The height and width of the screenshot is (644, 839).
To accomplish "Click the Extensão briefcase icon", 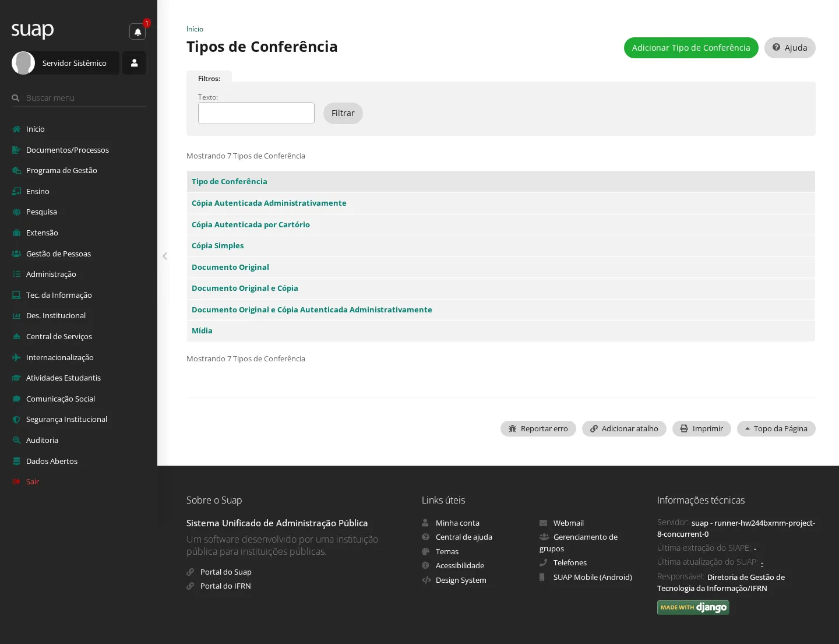I will pyautogui.click(x=16, y=233).
